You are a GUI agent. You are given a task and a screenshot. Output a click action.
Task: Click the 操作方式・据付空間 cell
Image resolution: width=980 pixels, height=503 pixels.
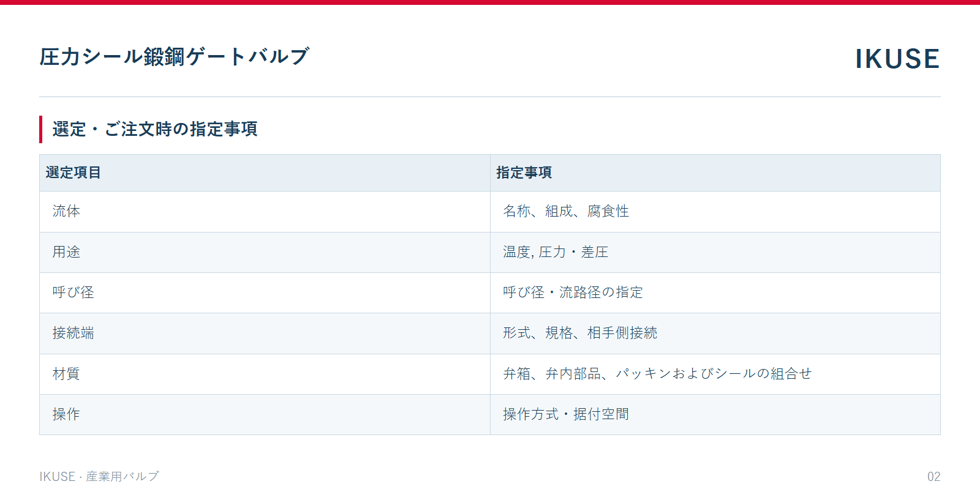pos(715,414)
